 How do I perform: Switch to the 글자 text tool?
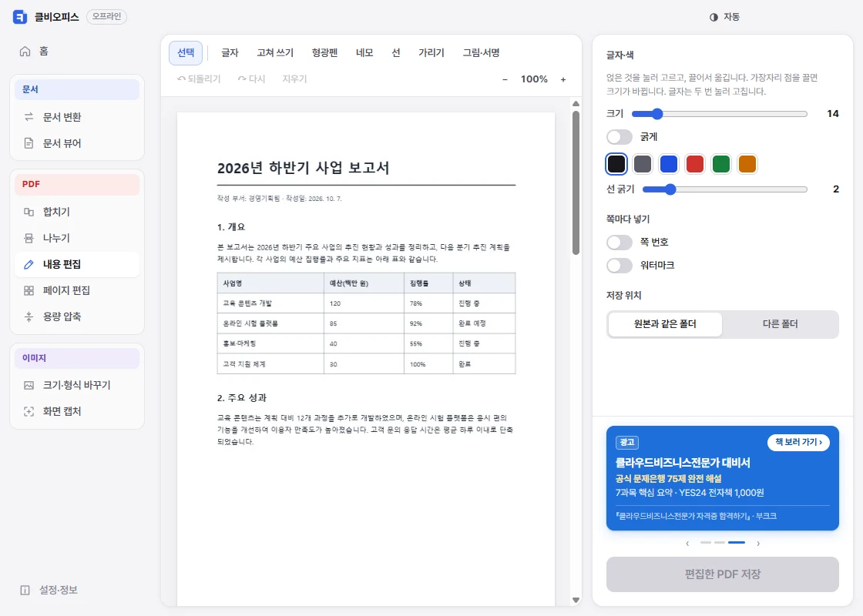(230, 53)
